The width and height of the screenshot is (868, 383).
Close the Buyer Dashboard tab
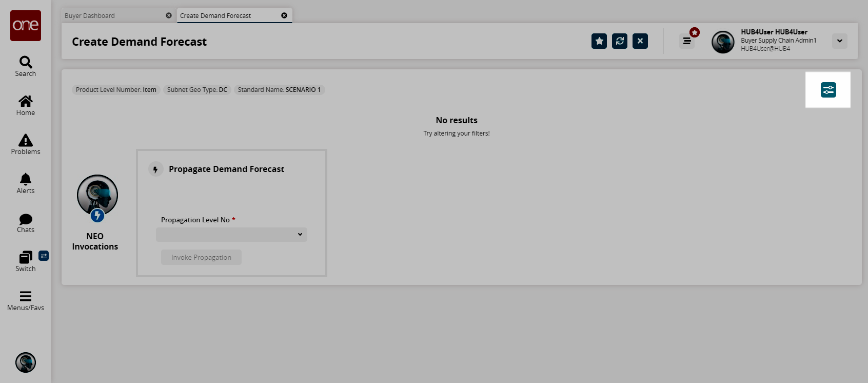coord(169,15)
